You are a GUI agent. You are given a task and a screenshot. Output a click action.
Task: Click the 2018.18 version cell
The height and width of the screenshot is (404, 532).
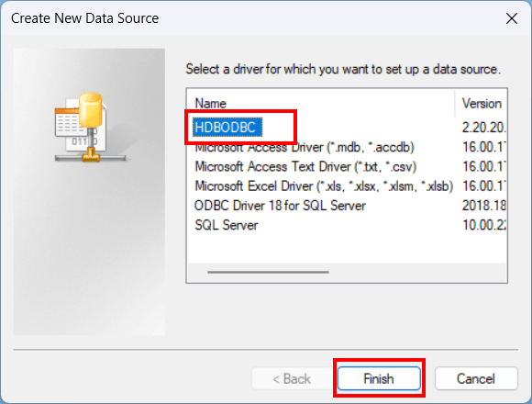[x=483, y=206]
